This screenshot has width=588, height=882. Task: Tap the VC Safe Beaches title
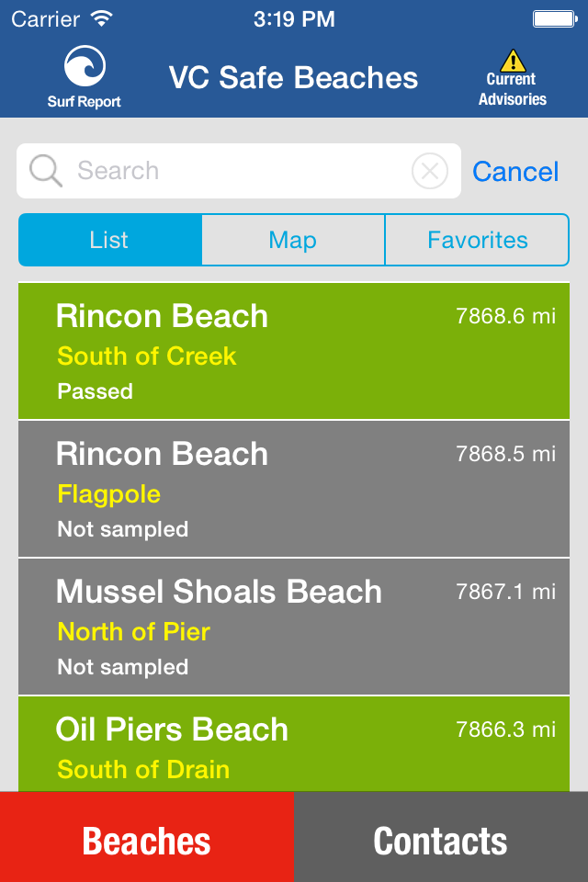293,78
